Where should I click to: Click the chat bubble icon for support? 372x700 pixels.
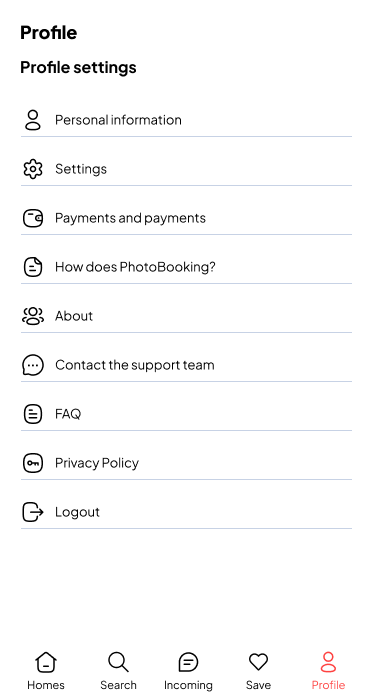(33, 365)
